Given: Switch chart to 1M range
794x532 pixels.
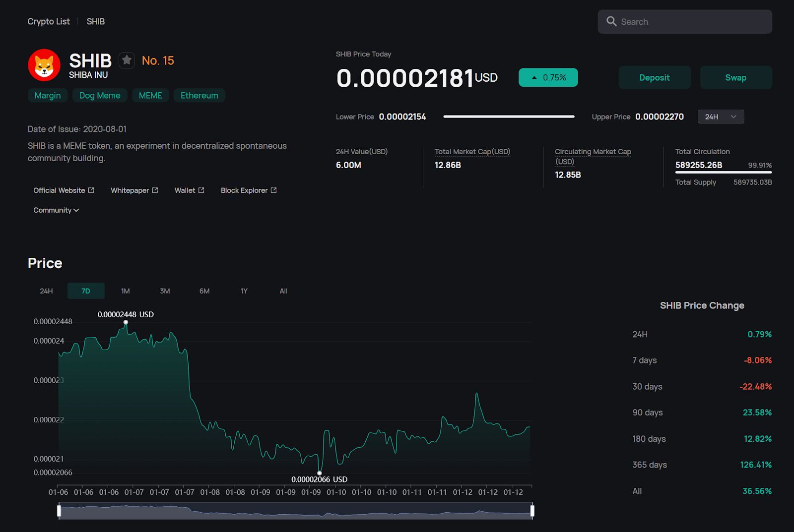Looking at the screenshot, I should [126, 291].
